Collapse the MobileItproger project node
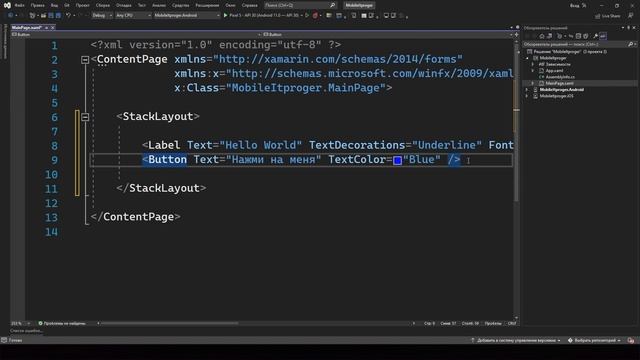Viewport: 640px width, 360px height. (527, 58)
